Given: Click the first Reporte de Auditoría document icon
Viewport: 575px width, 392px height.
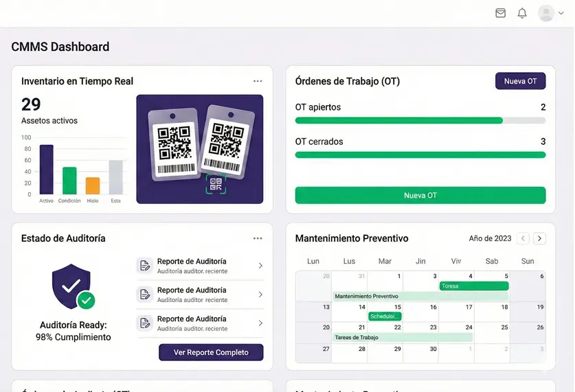Looking at the screenshot, I should click(145, 265).
